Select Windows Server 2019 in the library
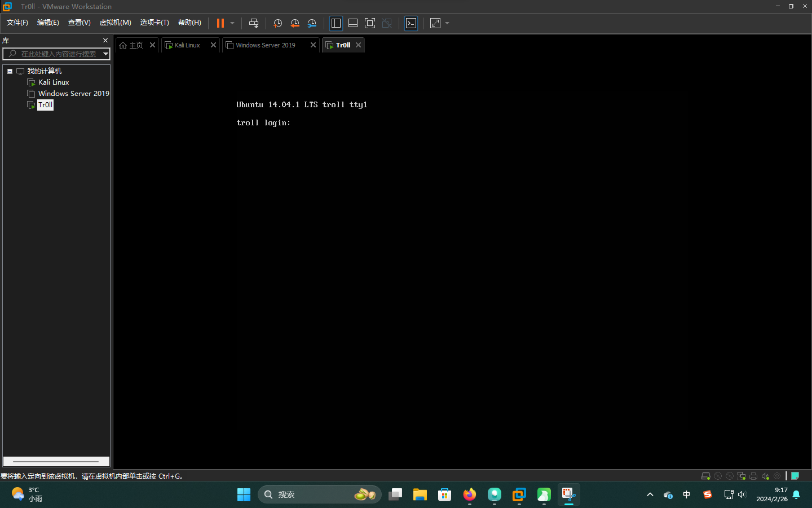Screen dimensions: 812x508 (73, 94)
